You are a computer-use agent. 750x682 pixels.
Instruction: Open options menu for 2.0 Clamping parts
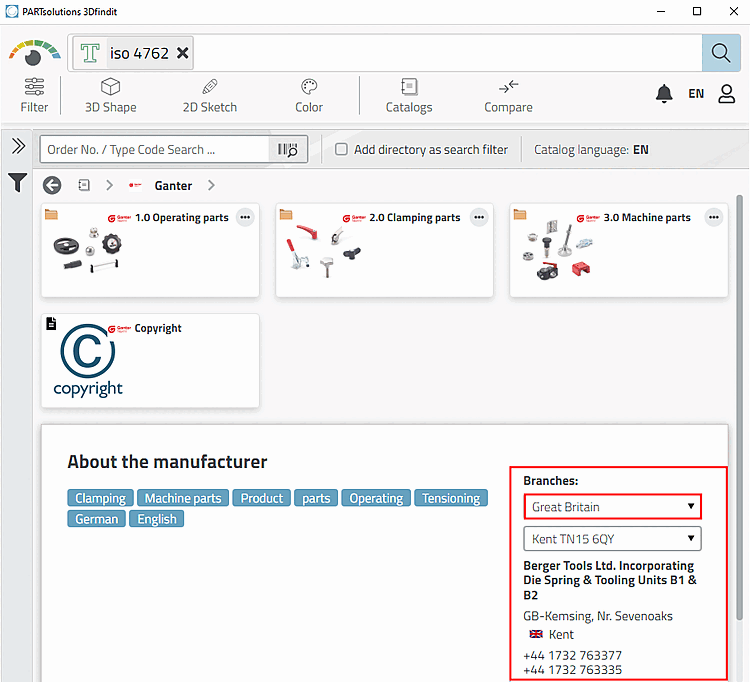pos(479,217)
